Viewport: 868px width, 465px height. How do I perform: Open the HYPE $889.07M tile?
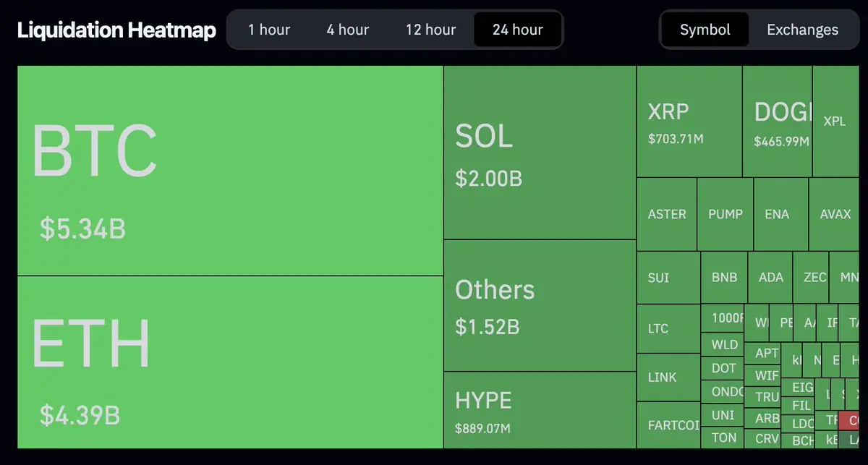point(540,410)
